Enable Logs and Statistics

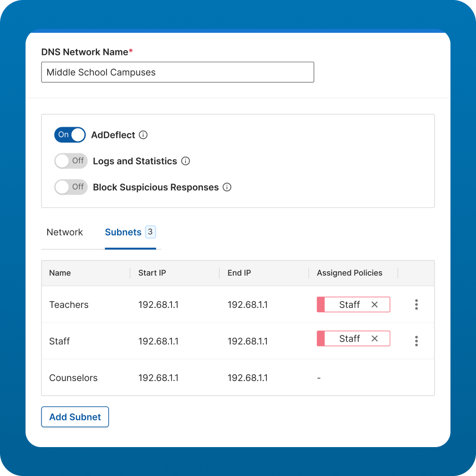coord(71,161)
